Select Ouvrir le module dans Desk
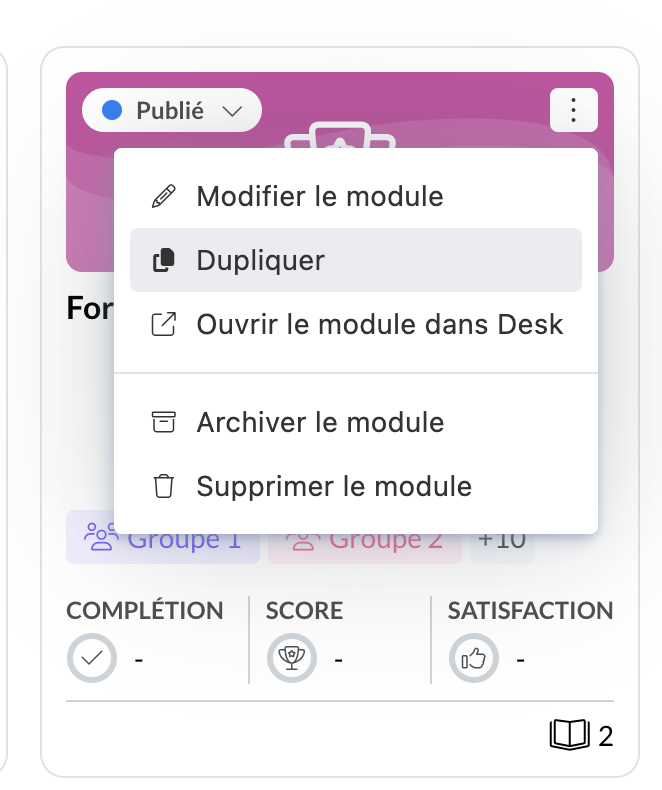The width and height of the screenshot is (662, 790). [380, 325]
